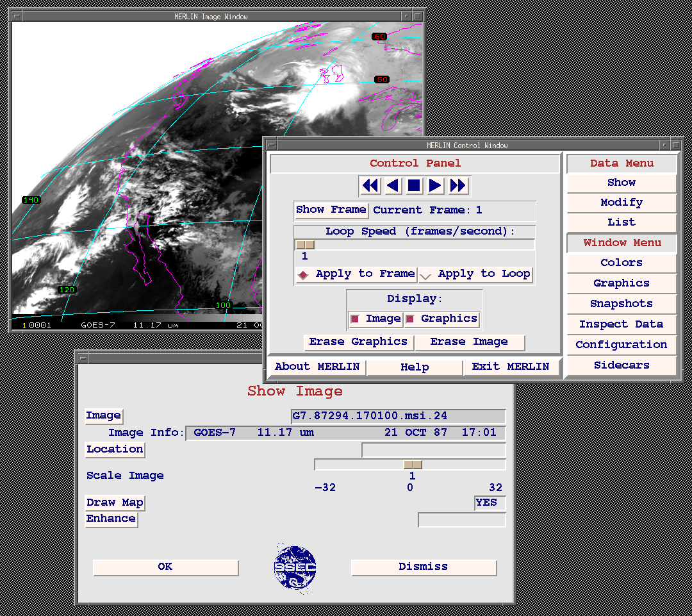Image resolution: width=692 pixels, height=616 pixels.
Task: Confirm Show Image with OK
Action: click(x=165, y=567)
